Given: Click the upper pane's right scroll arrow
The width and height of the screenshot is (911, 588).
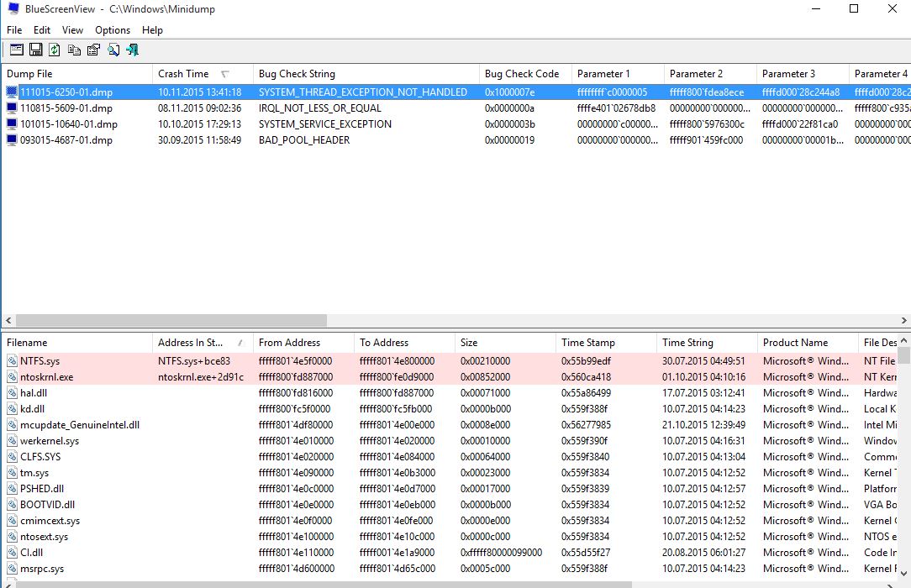Looking at the screenshot, I should 904,320.
